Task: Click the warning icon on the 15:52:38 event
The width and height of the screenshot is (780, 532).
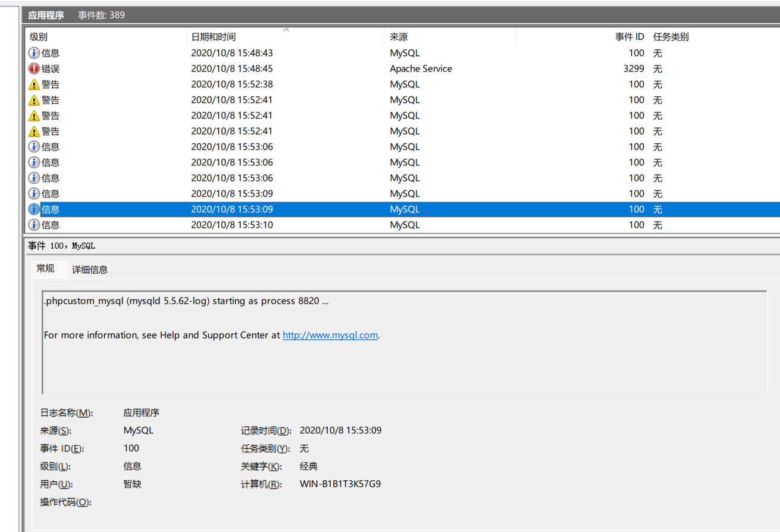Action: 34,84
